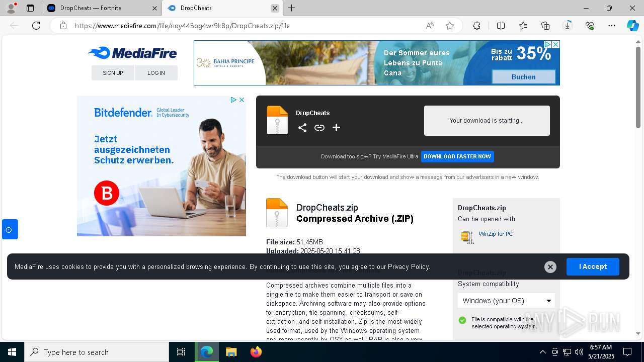The height and width of the screenshot is (362, 644).
Task: Refresh the current page
Action: coord(36,26)
